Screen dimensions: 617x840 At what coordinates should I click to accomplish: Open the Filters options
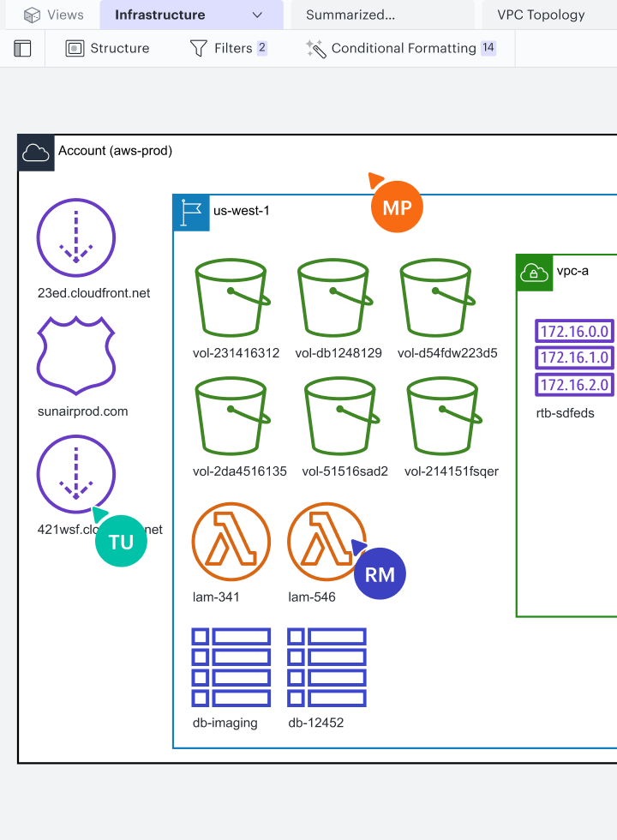coord(228,49)
